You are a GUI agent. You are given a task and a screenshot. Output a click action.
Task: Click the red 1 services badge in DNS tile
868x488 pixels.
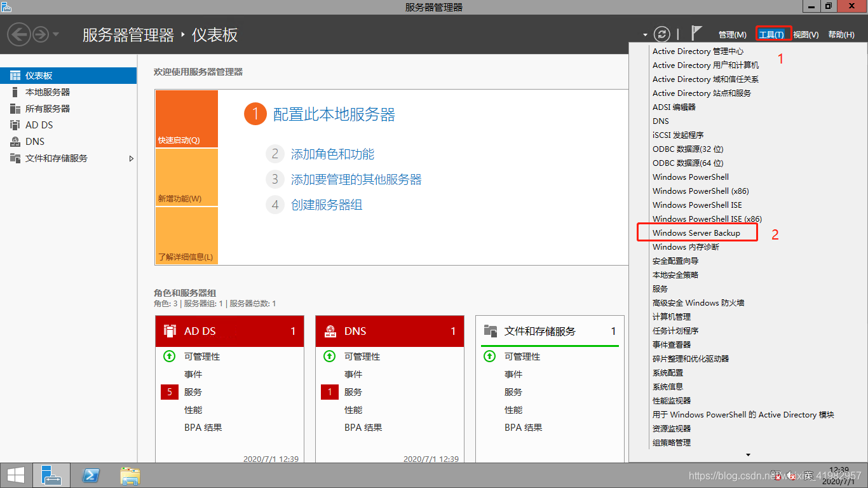coord(330,392)
